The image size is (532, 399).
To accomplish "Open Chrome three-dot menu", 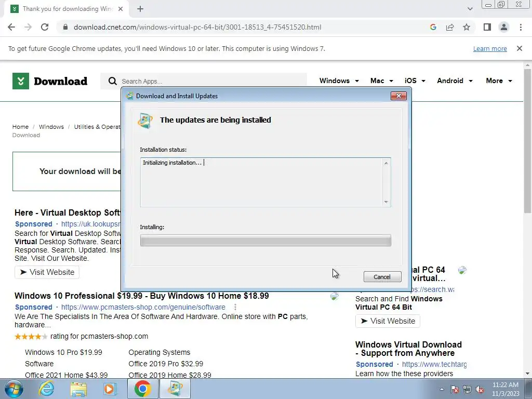I will tap(521, 27).
